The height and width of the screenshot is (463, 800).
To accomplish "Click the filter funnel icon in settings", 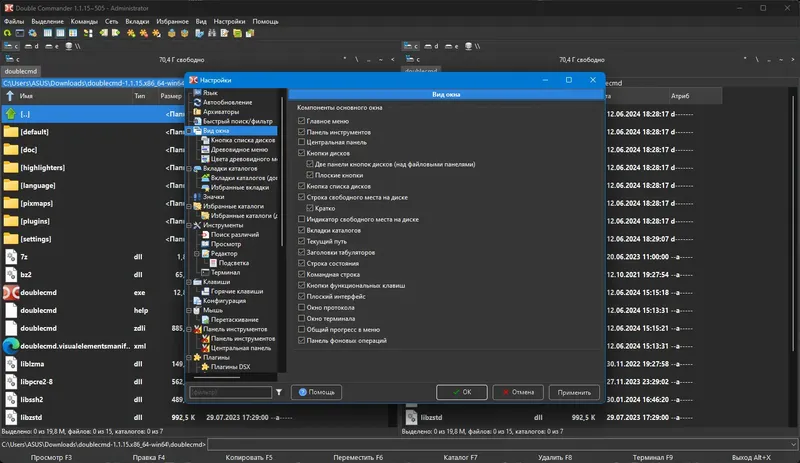I will tap(279, 393).
